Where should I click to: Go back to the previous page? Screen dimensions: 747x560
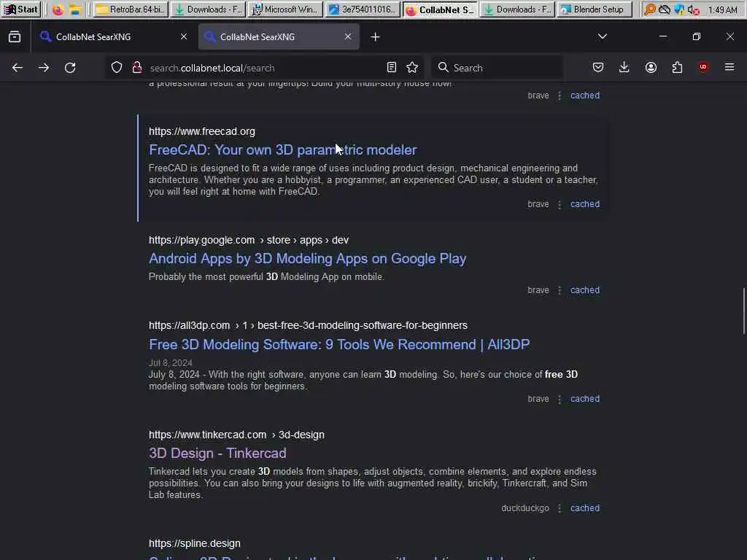tap(18, 68)
